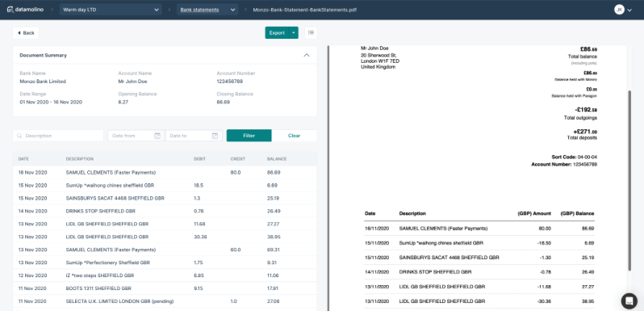The image size is (644, 311).
Task: Expand the user menu chevron
Action: click(x=629, y=10)
